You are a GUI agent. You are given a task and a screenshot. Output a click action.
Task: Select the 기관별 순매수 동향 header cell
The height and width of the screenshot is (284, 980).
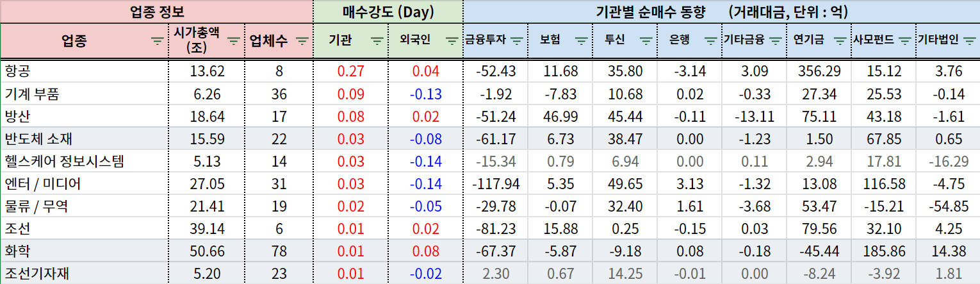[721, 11]
